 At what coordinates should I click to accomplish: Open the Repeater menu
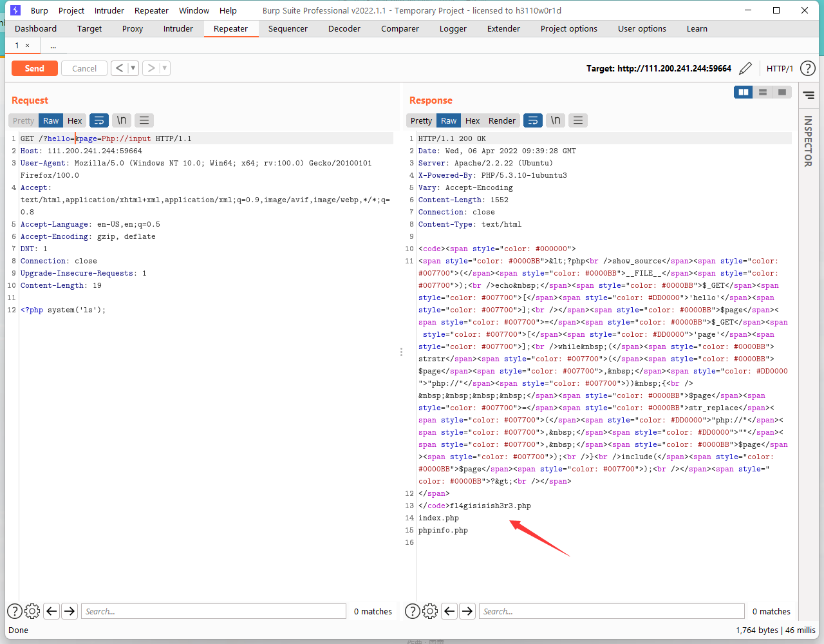tap(152, 10)
